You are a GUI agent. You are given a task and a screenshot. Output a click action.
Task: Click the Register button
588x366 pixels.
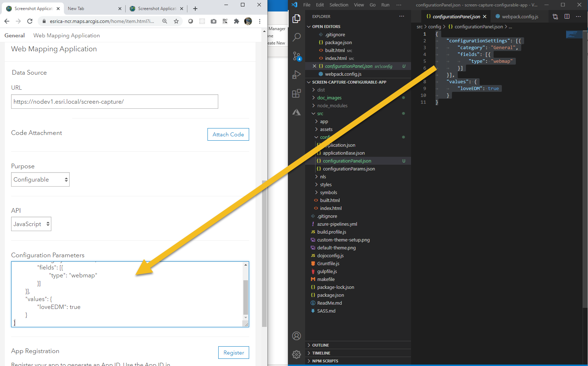pyautogui.click(x=234, y=353)
